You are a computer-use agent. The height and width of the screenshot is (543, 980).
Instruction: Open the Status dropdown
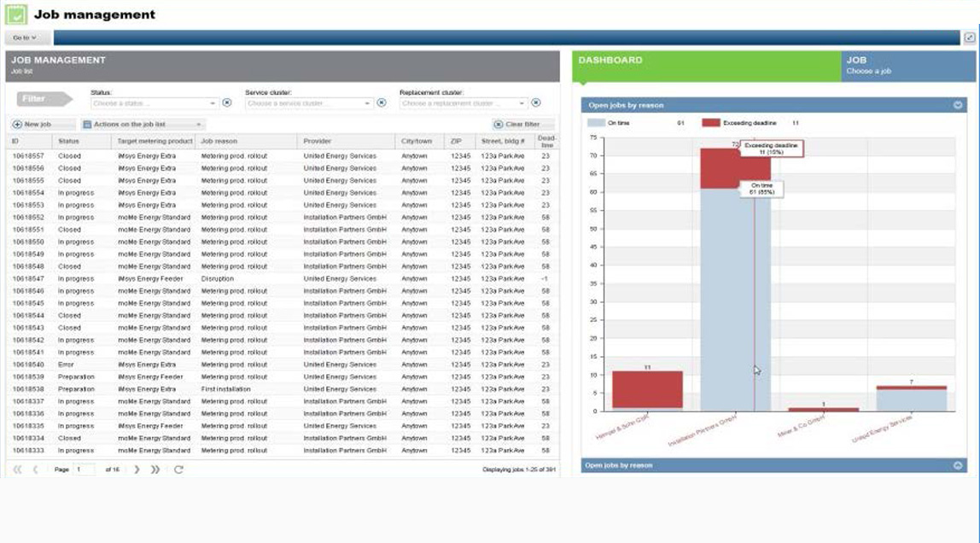point(212,102)
